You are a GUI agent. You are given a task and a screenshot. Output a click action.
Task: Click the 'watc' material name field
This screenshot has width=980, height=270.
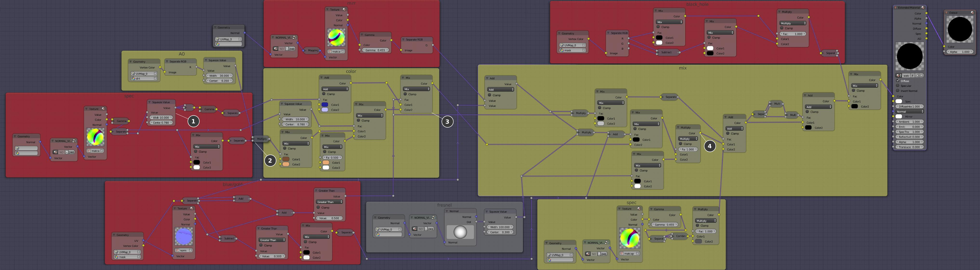click(x=906, y=75)
